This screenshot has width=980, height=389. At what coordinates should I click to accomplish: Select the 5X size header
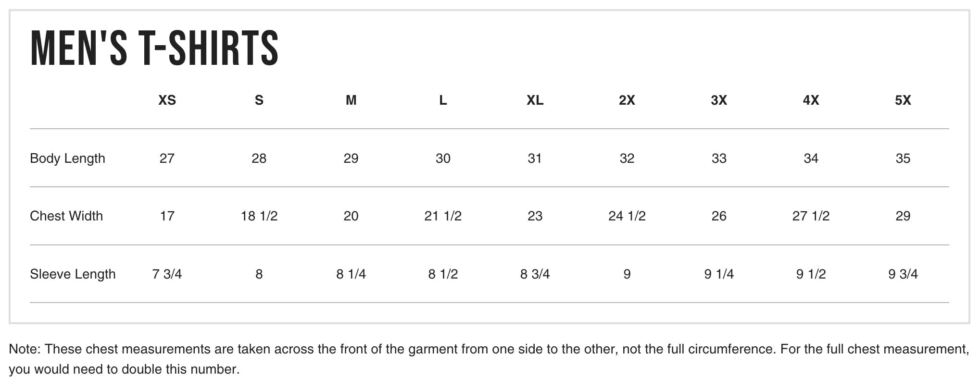click(903, 100)
